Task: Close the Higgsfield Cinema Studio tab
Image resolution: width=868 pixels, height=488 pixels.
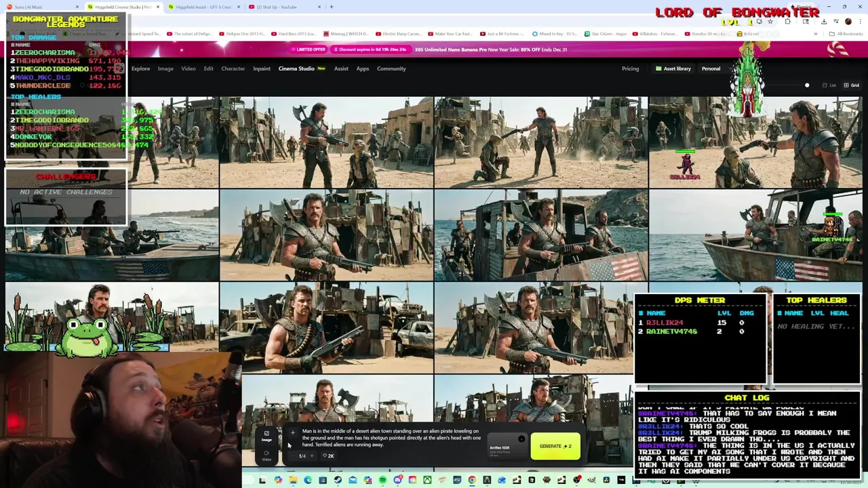Action: tap(158, 7)
